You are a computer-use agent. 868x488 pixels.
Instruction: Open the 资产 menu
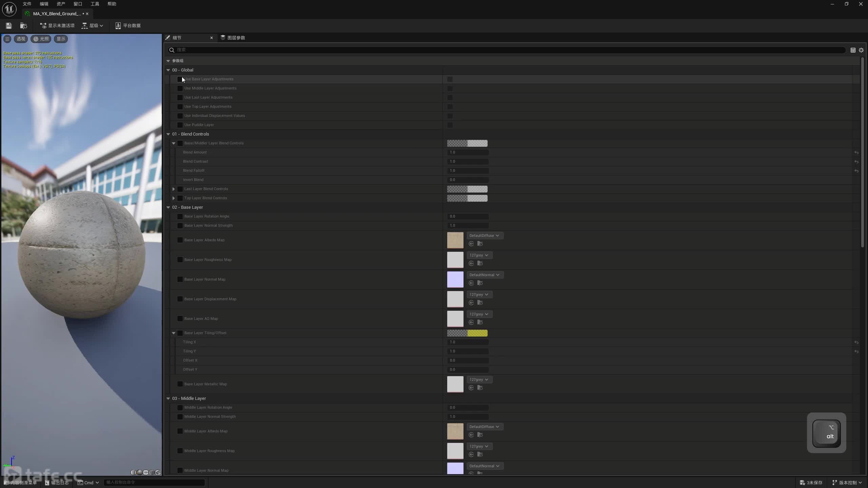(x=61, y=4)
